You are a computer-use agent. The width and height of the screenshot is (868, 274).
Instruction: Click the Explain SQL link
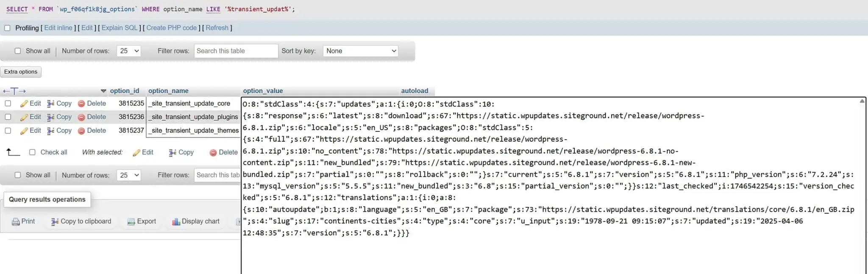(x=120, y=28)
